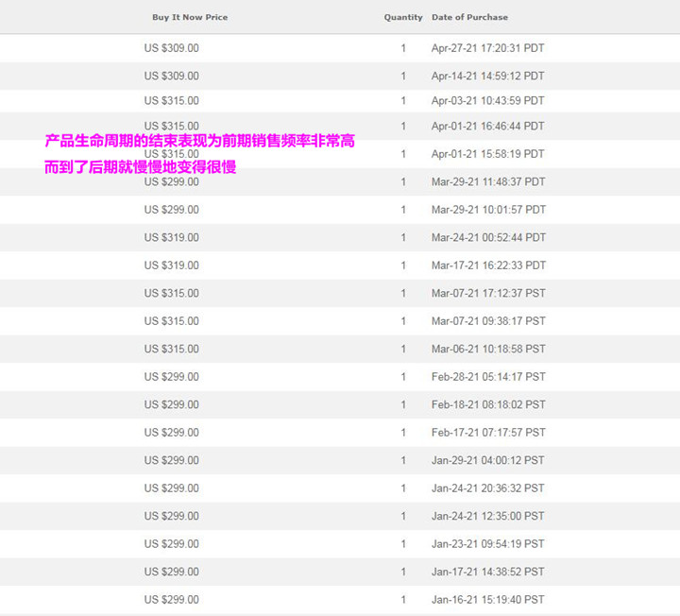Click quantity 1 in the Mar-17-21 row
Image resolution: width=680 pixels, height=616 pixels.
coord(403,265)
